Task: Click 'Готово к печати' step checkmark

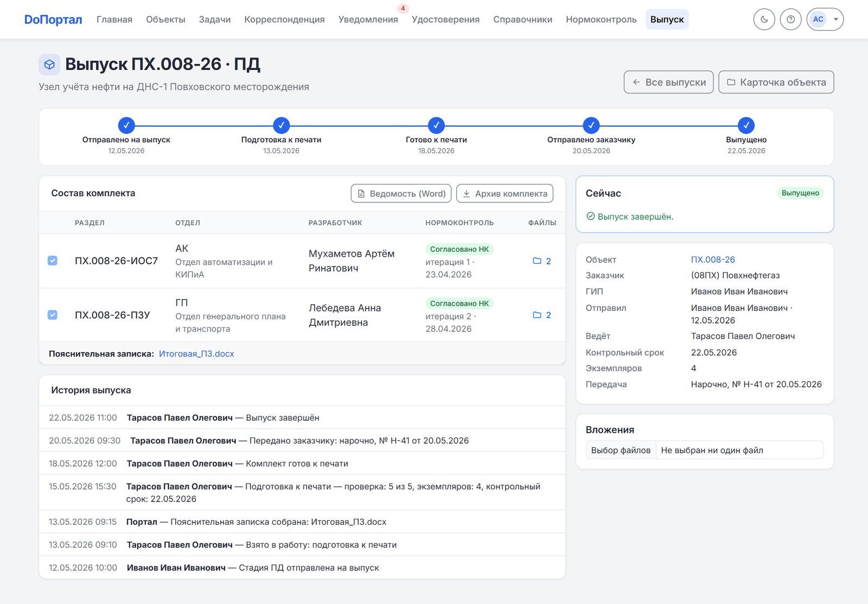Action: (436, 125)
